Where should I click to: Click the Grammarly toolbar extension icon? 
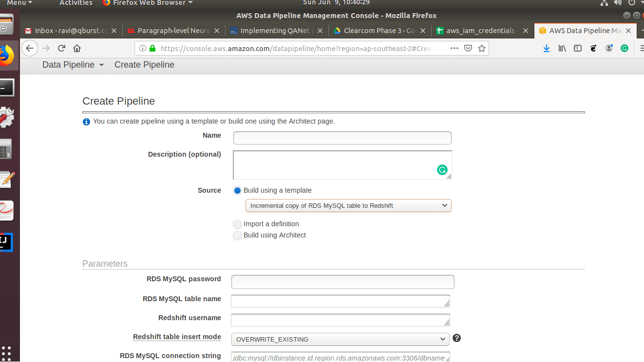[x=625, y=48]
